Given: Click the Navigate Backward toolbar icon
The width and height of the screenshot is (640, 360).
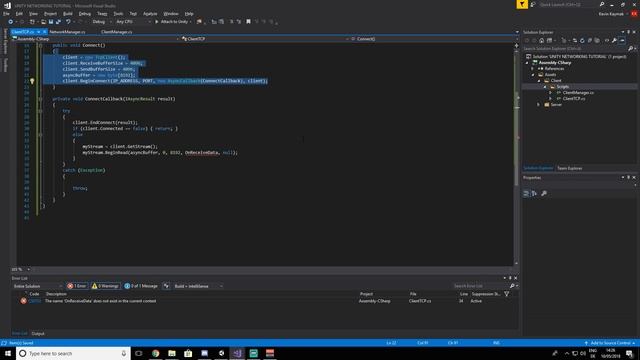Looking at the screenshot, I should click(11, 22).
